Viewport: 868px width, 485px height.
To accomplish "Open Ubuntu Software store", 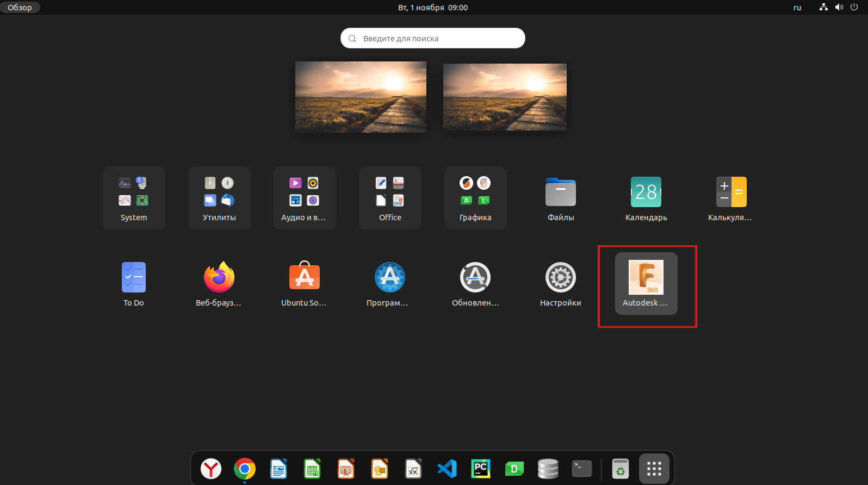I will (x=305, y=283).
